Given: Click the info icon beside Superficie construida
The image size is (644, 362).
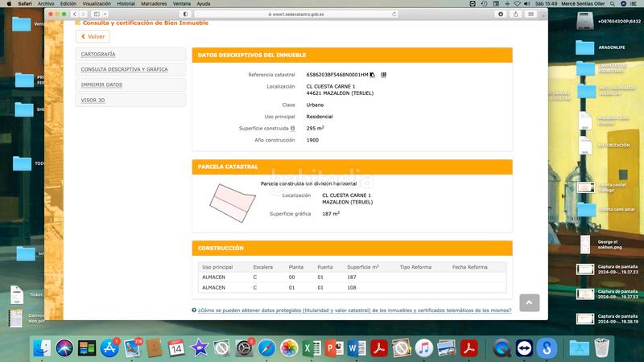Looking at the screenshot, I should (293, 129).
